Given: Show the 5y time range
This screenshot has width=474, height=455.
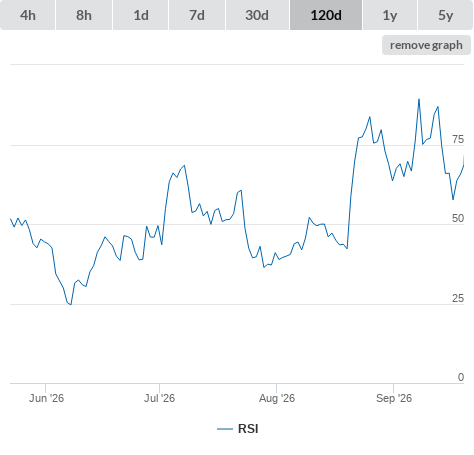Looking at the screenshot, I should tap(446, 15).
